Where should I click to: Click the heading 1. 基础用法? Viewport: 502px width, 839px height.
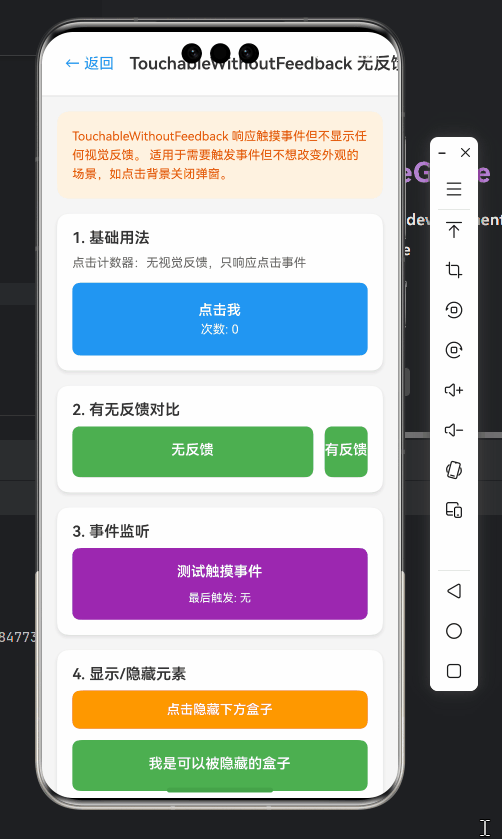point(111,238)
